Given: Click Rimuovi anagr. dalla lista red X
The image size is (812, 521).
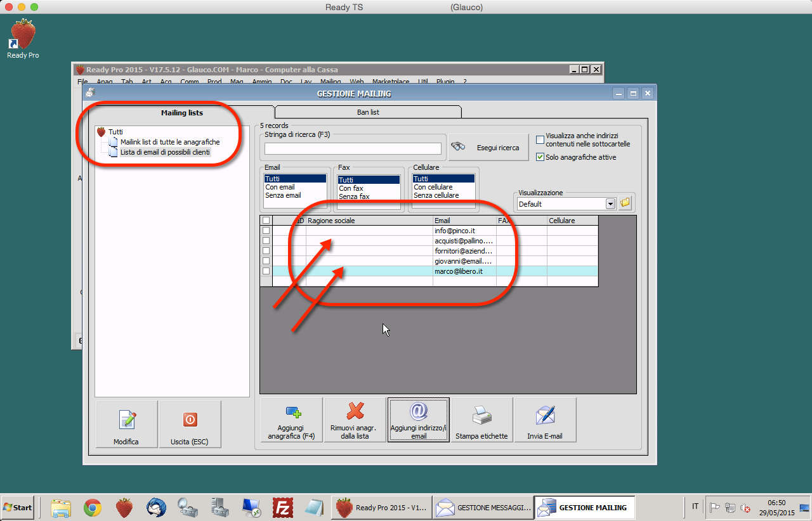Looking at the screenshot, I should coord(355,420).
